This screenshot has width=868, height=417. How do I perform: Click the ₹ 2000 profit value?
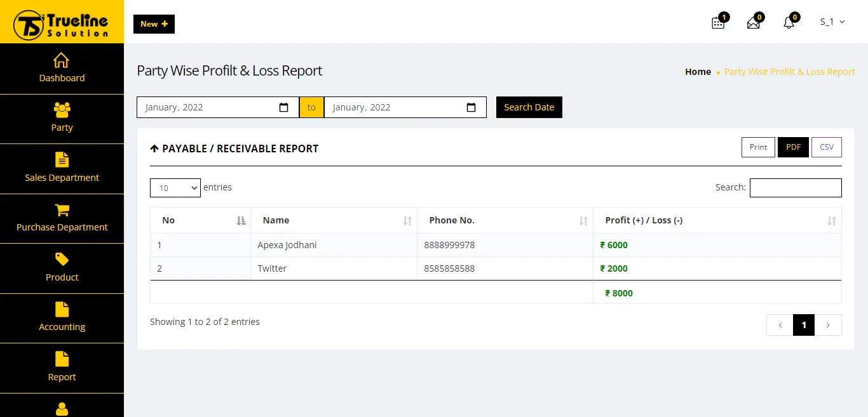coord(614,268)
